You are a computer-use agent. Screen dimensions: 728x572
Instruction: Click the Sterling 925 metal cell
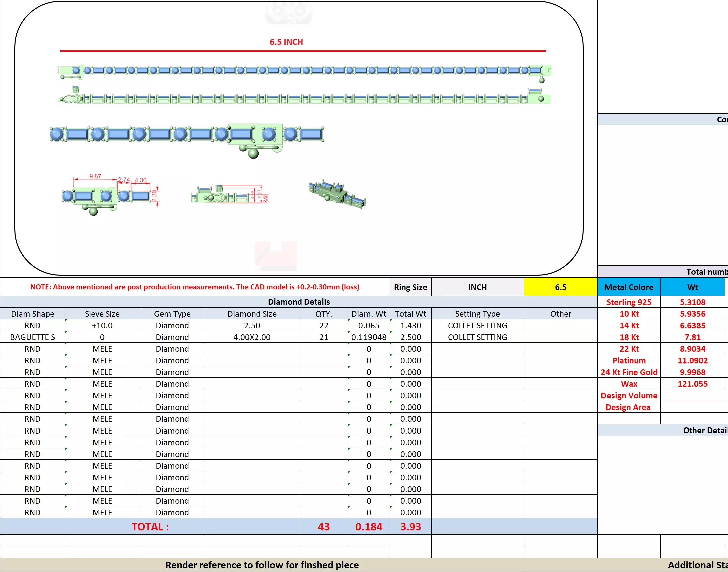[628, 302]
